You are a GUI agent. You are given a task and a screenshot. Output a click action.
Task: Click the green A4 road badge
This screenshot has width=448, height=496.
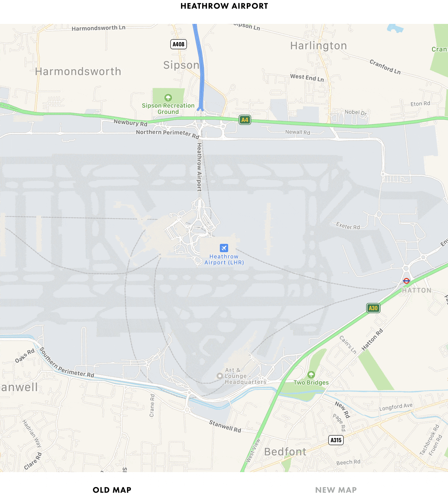click(245, 120)
